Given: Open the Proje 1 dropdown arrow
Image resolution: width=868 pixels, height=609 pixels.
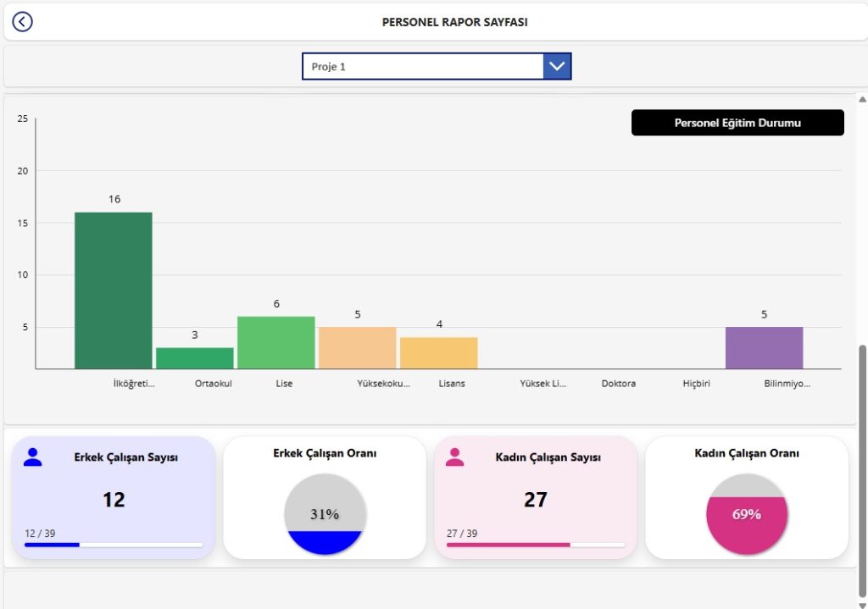Looking at the screenshot, I should [x=557, y=66].
